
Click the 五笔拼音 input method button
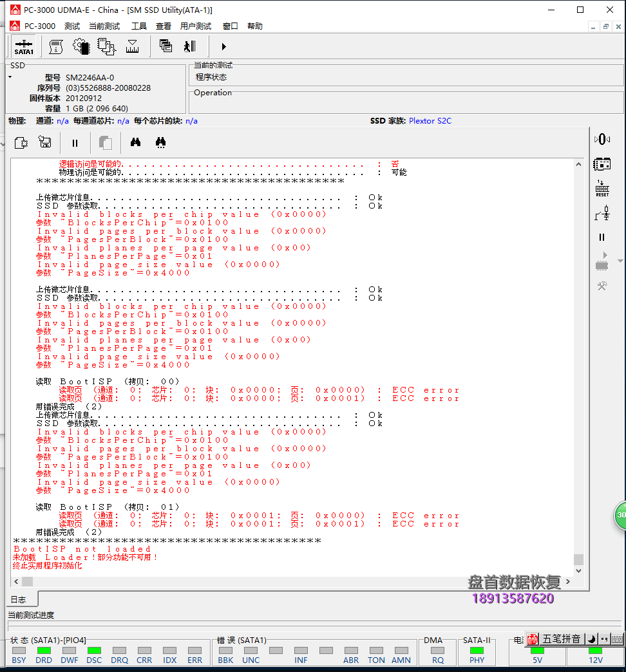[561, 639]
